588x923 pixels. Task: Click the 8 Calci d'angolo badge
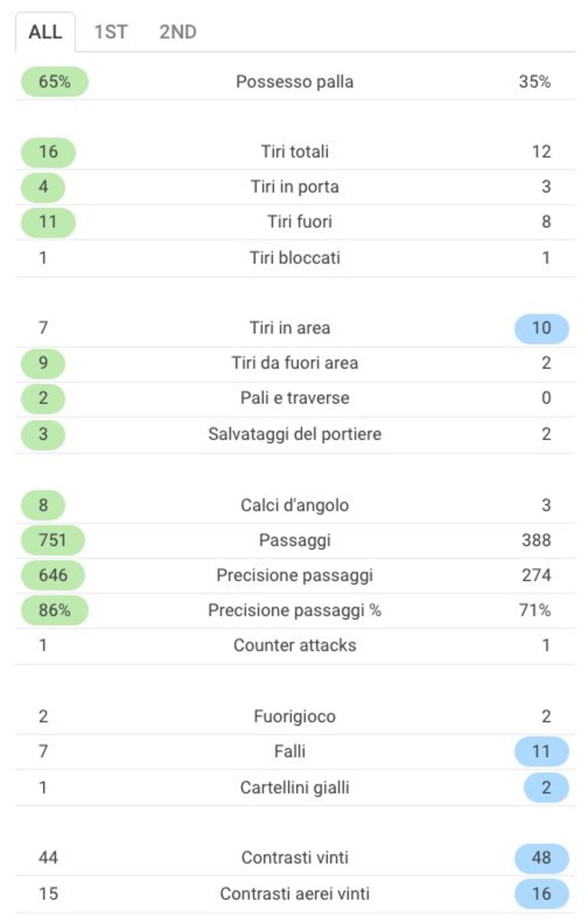point(43,505)
